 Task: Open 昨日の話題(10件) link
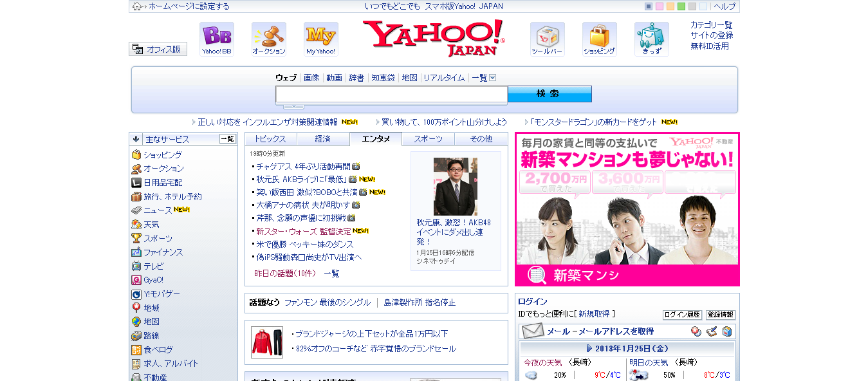[285, 274]
